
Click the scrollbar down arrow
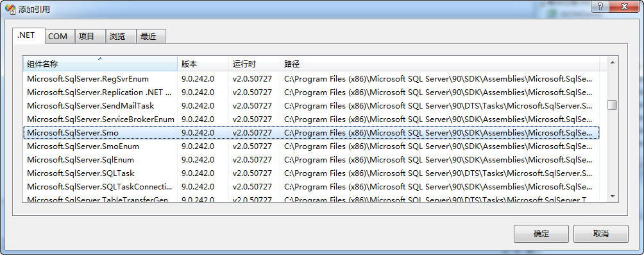point(613,197)
